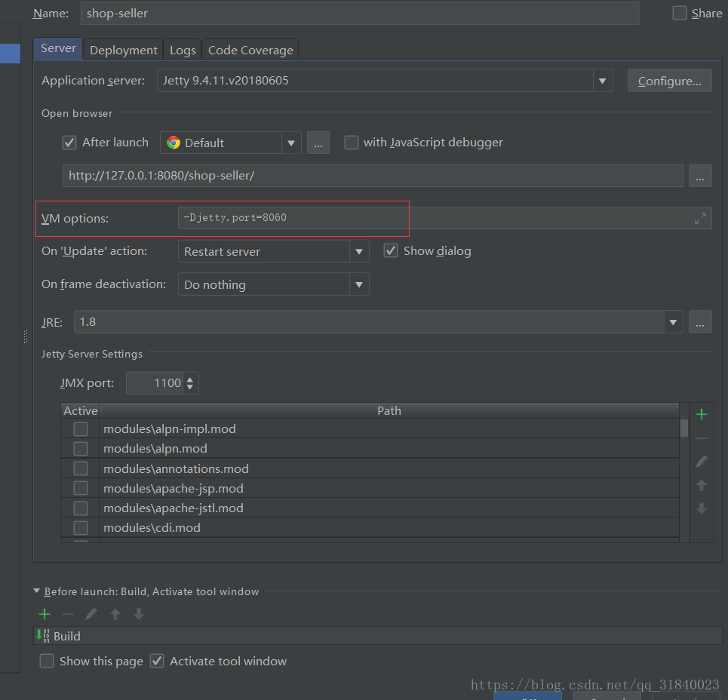This screenshot has width=728, height=700.
Task: Click the Name input field
Action: (x=360, y=13)
